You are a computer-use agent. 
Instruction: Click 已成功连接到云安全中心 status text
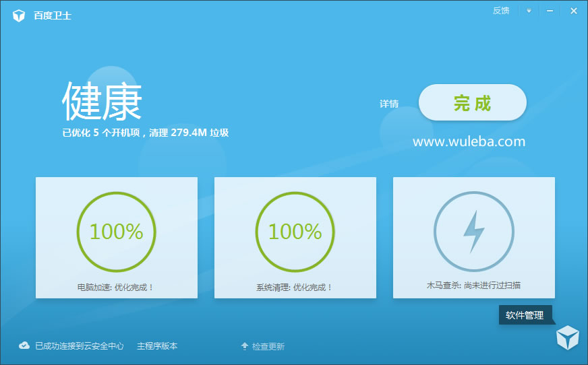(79, 346)
